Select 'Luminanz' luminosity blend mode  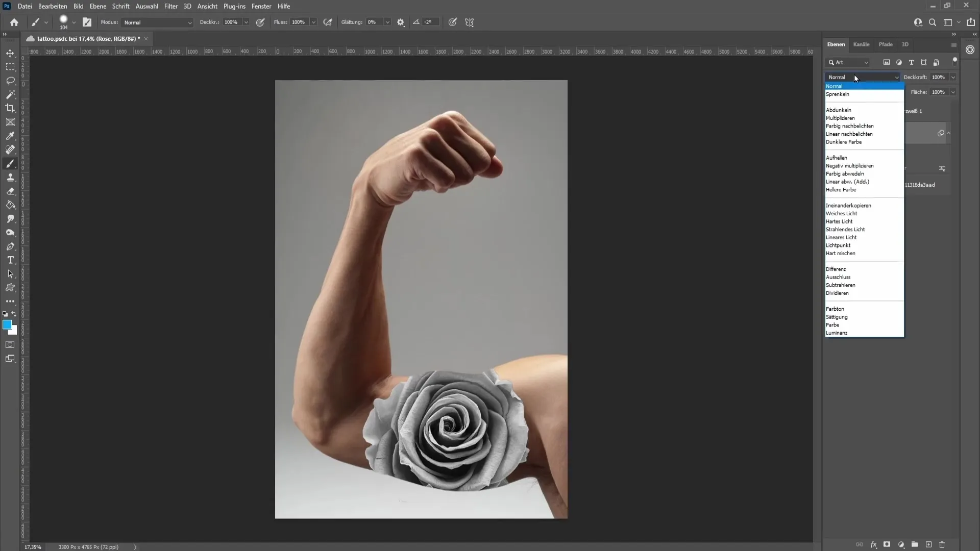tap(837, 332)
